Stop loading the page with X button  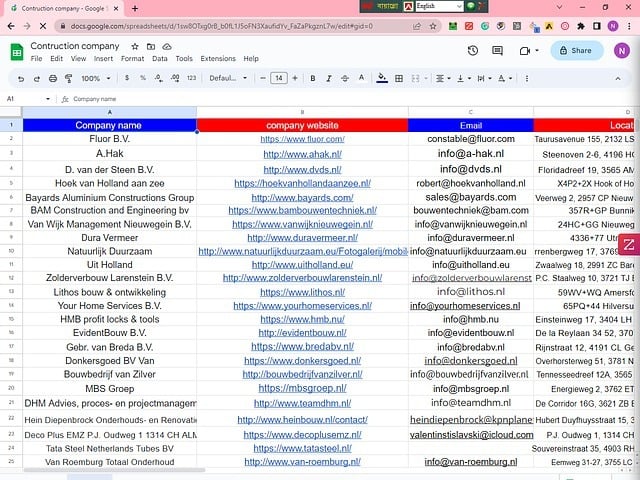pos(43,26)
